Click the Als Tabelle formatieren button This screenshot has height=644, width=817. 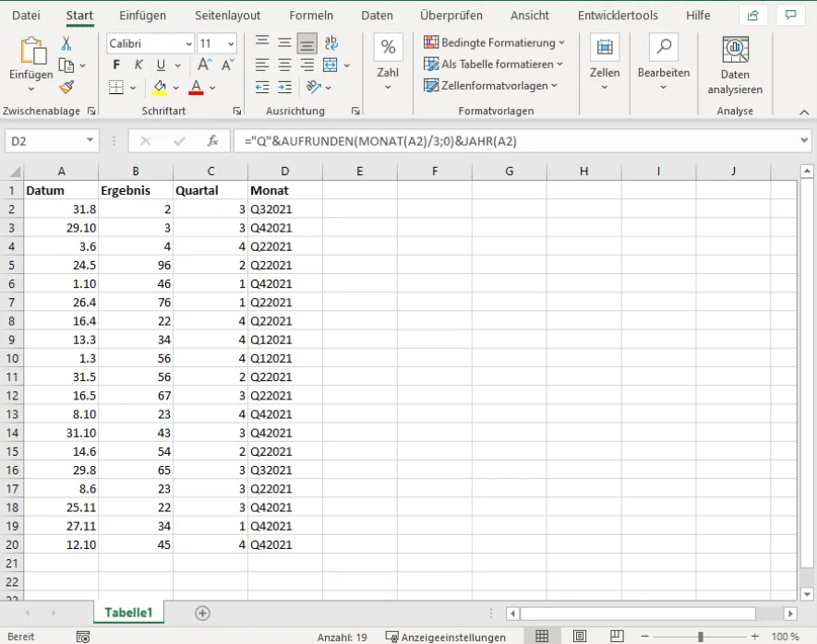[494, 64]
